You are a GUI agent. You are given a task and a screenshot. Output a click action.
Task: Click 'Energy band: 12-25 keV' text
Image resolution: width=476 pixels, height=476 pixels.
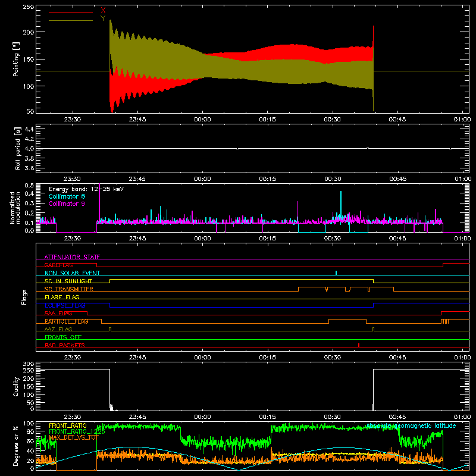(x=86, y=189)
